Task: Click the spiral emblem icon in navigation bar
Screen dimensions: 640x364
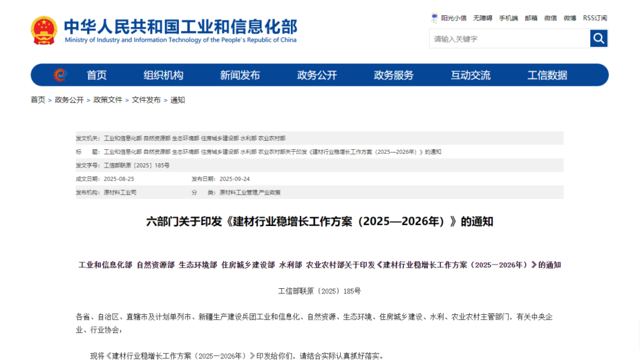Action: click(x=59, y=75)
